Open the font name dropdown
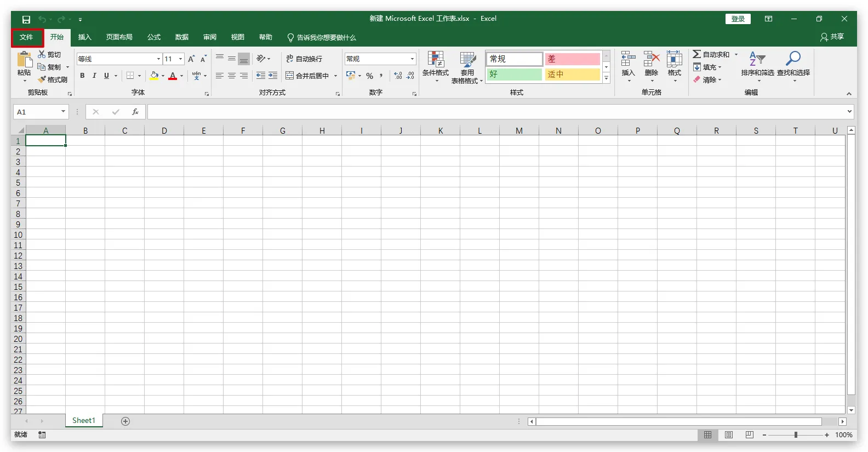This screenshot has height=452, width=868. click(x=158, y=59)
